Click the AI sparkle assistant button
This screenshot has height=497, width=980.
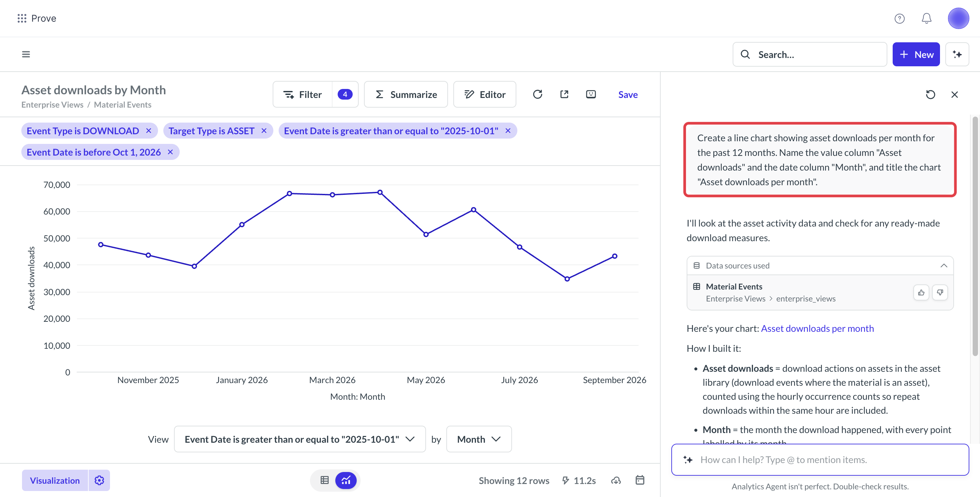coord(957,54)
